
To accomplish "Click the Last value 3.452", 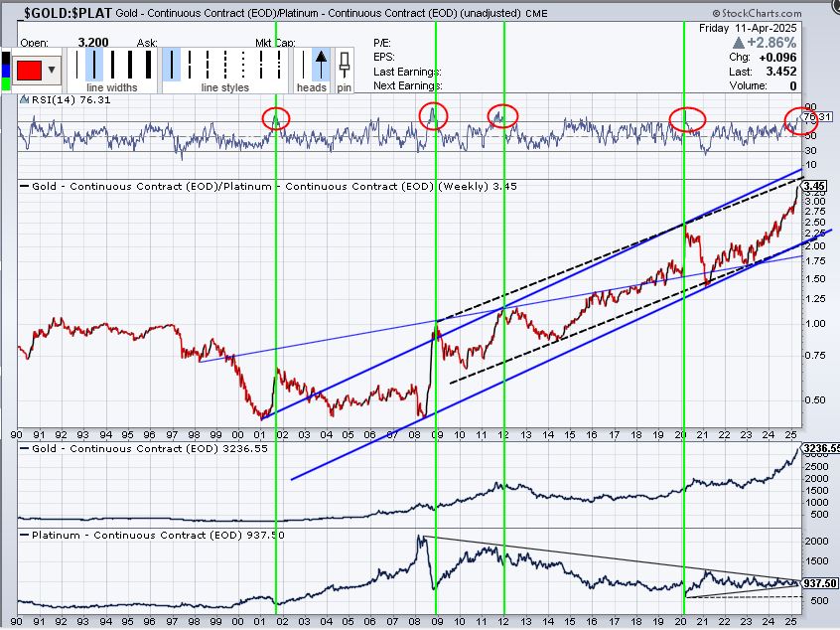I will coord(781,72).
